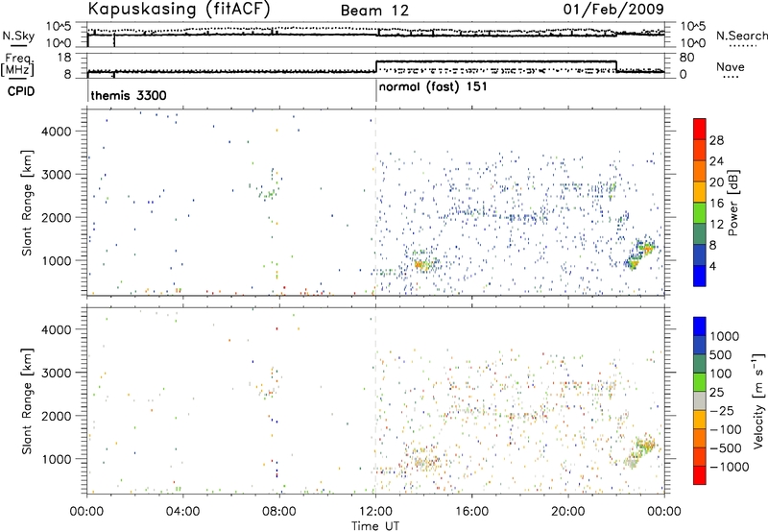The height and width of the screenshot is (532, 768).
Task: Click the 'CPID' row label
Action: pos(21,91)
